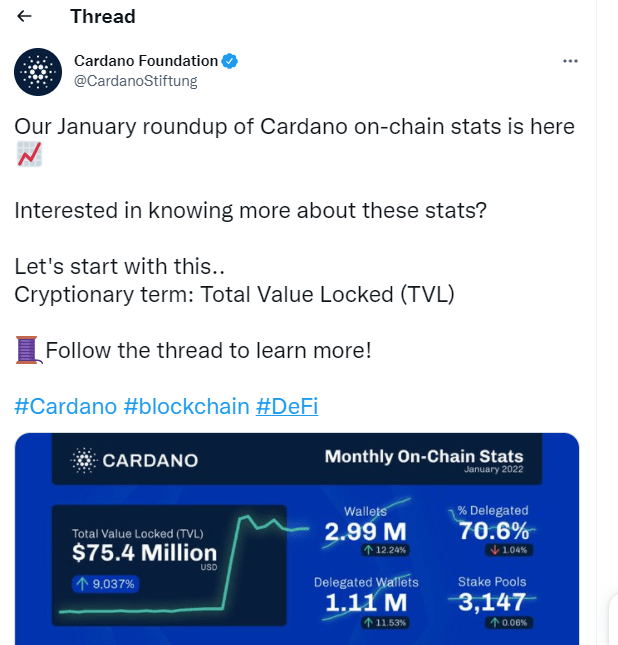Image resolution: width=618 pixels, height=645 pixels.
Task: Click the @CardanoStiftung handle
Action: pyautogui.click(x=136, y=81)
